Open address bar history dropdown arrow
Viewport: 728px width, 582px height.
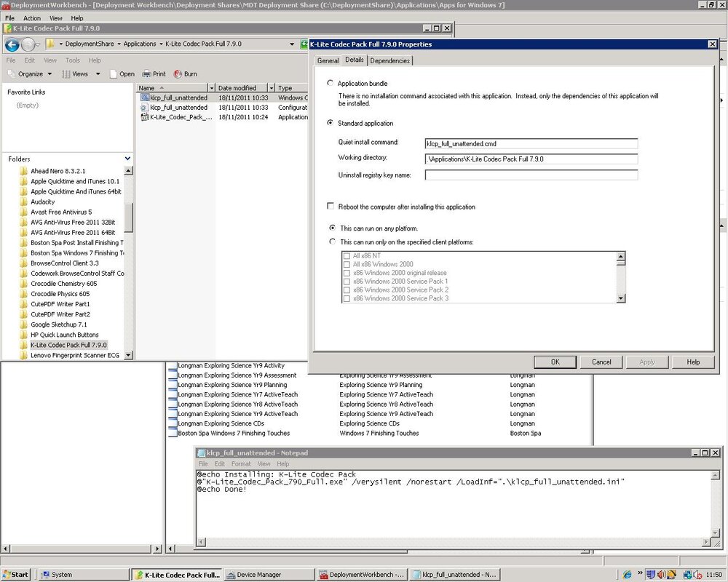coord(292,44)
